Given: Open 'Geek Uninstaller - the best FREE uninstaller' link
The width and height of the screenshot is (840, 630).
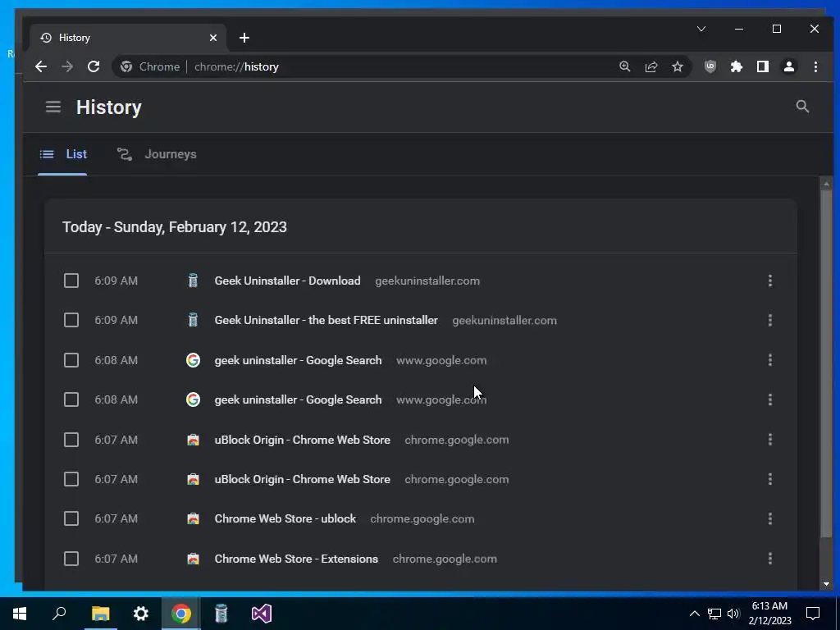Looking at the screenshot, I should coord(326,321).
